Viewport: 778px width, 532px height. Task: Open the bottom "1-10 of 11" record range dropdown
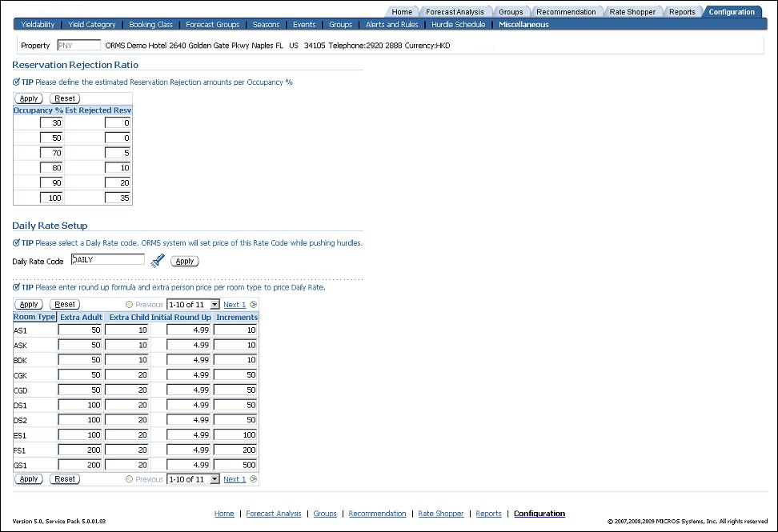pos(192,479)
